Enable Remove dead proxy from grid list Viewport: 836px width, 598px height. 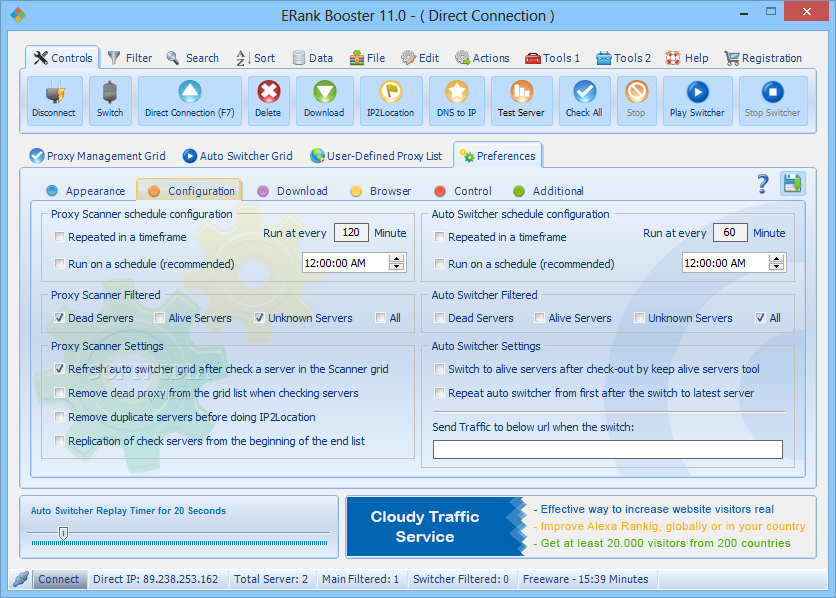[x=60, y=393]
